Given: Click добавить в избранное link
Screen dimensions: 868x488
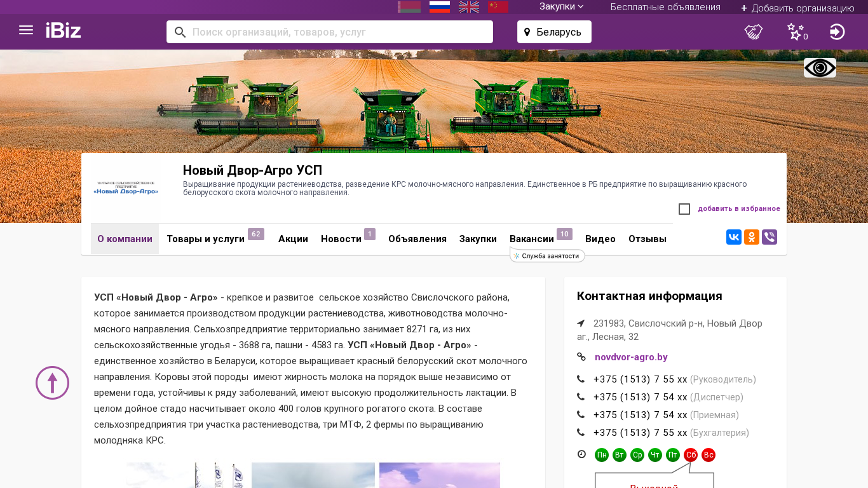Looking at the screenshot, I should [739, 209].
